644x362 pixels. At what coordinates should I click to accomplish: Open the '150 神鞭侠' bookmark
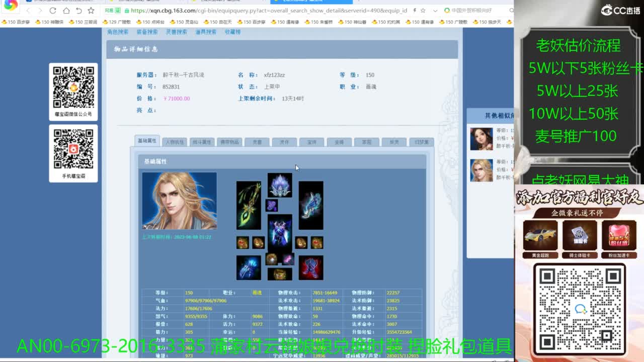pos(49,22)
